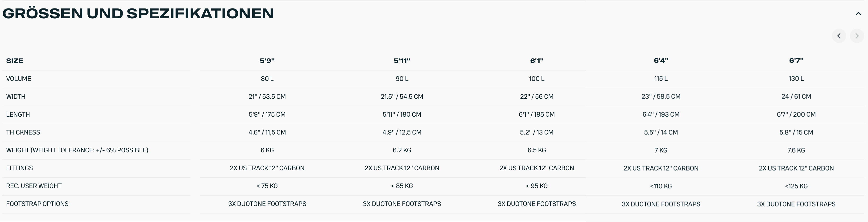Click the Rec. User Weight row label
The image size is (868, 222).
[x=34, y=186]
